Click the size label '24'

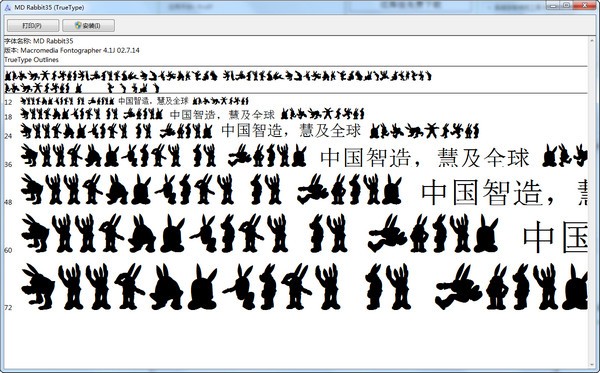(8, 136)
